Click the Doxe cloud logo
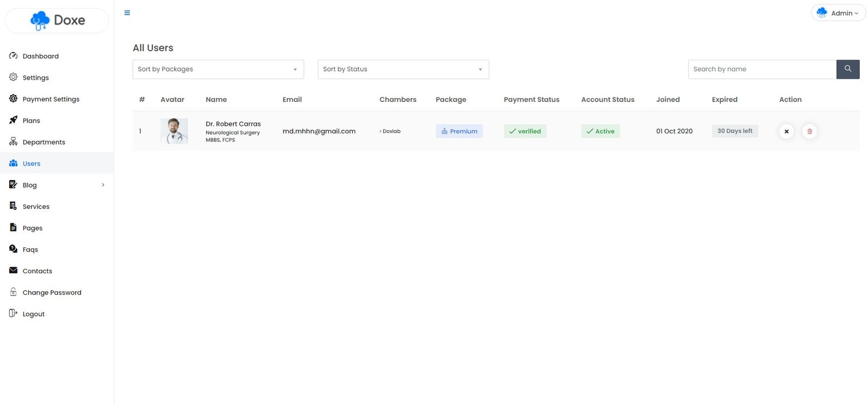This screenshot has height=404, width=868. point(40,21)
